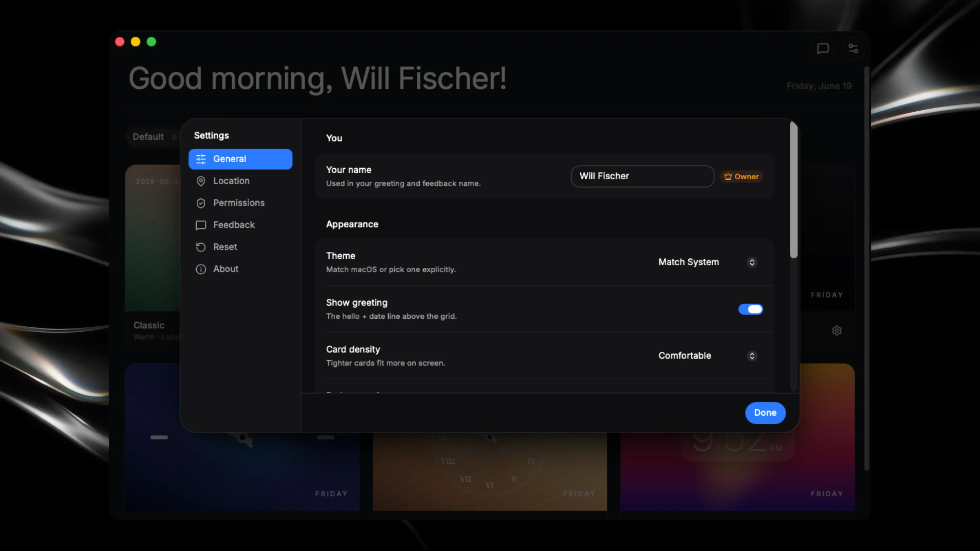The height and width of the screenshot is (551, 980).
Task: Click the feedback chat icon in window header
Action: [x=823, y=49]
